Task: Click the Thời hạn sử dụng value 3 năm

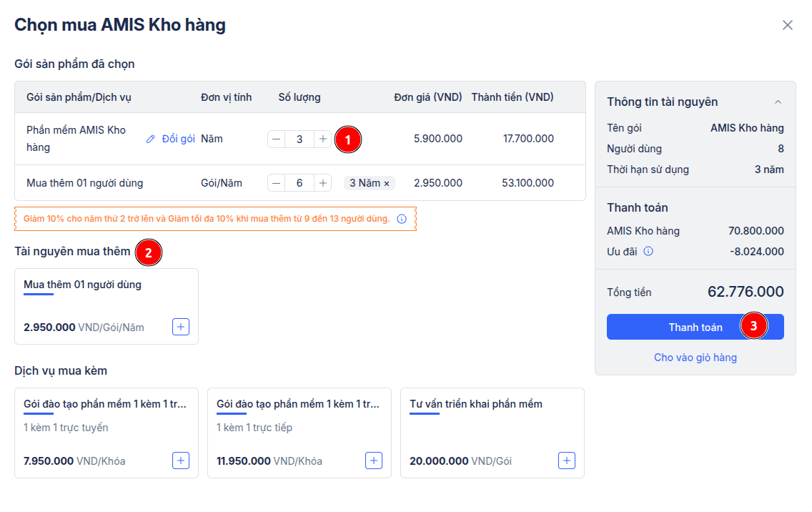Action: (769, 169)
